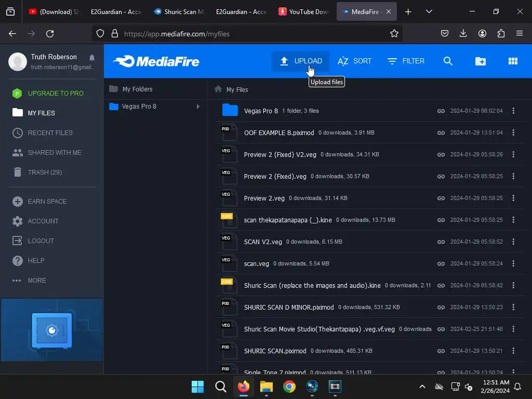This screenshot has width=532, height=399.
Task: Select Shuric Scan Movie Studio(Thekantapapa) file
Action: pos(320,329)
